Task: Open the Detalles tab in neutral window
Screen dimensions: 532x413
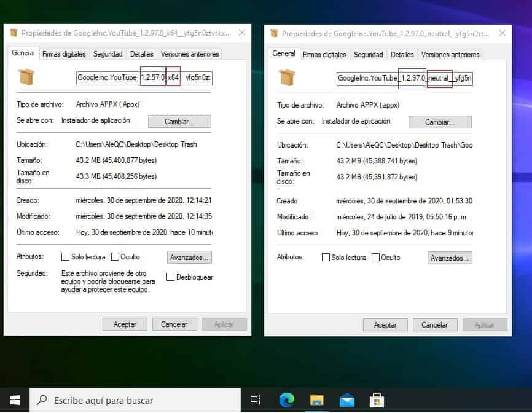Action: pyautogui.click(x=402, y=55)
